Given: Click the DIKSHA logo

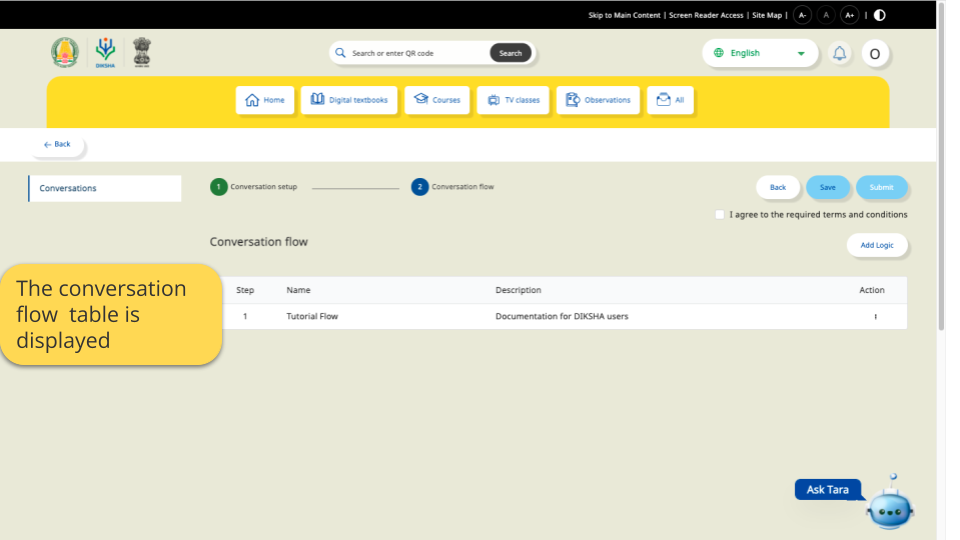Looking at the screenshot, I should coord(105,52).
